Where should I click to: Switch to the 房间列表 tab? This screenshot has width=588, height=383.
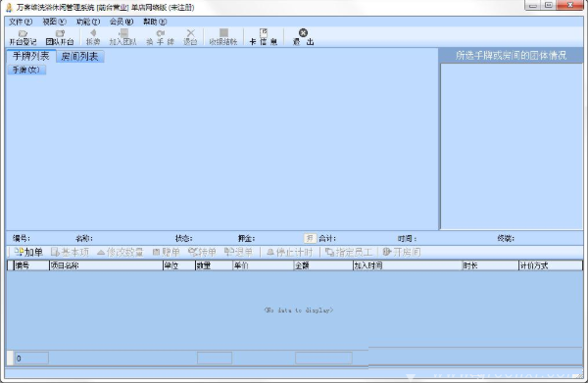(80, 57)
